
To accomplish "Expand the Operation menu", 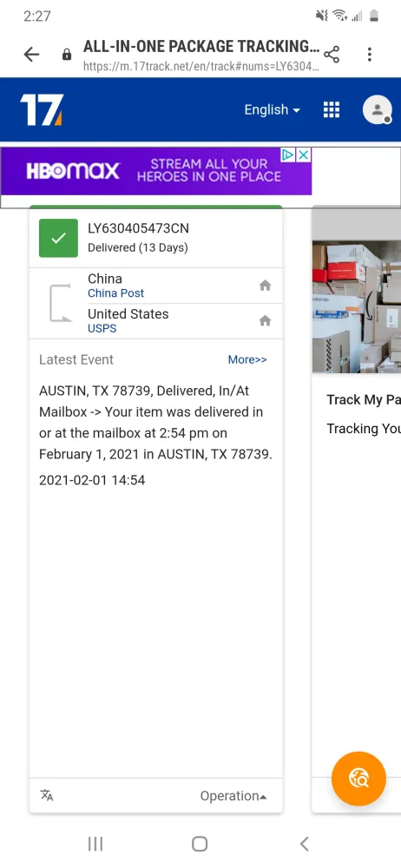I will coord(233,796).
